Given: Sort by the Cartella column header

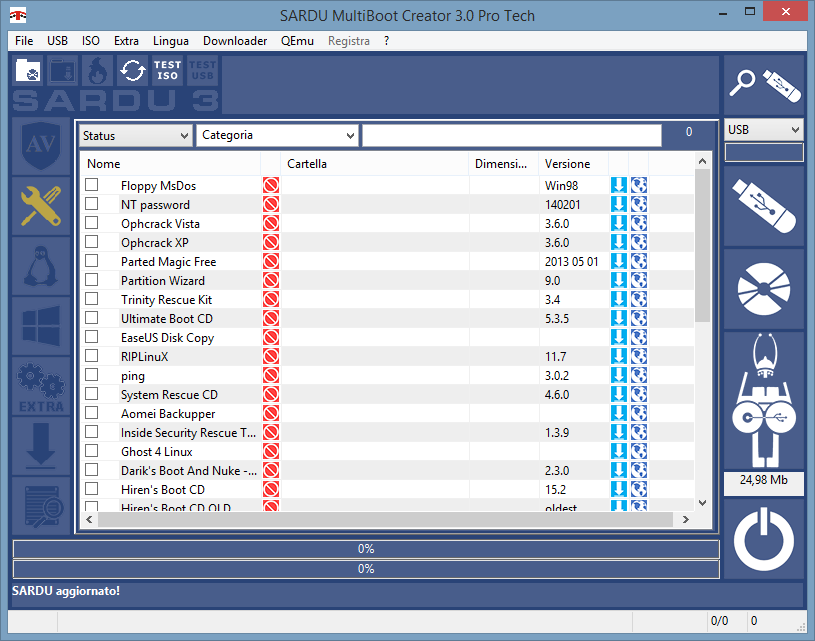Looking at the screenshot, I should (374, 164).
